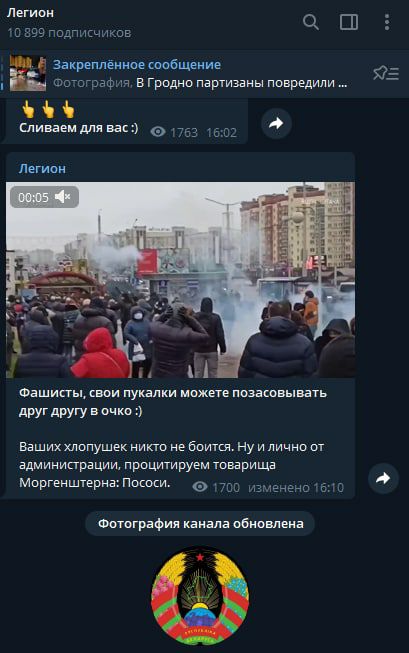Click the view count eye icon at 1763
This screenshot has height=653, width=409.
point(158,132)
